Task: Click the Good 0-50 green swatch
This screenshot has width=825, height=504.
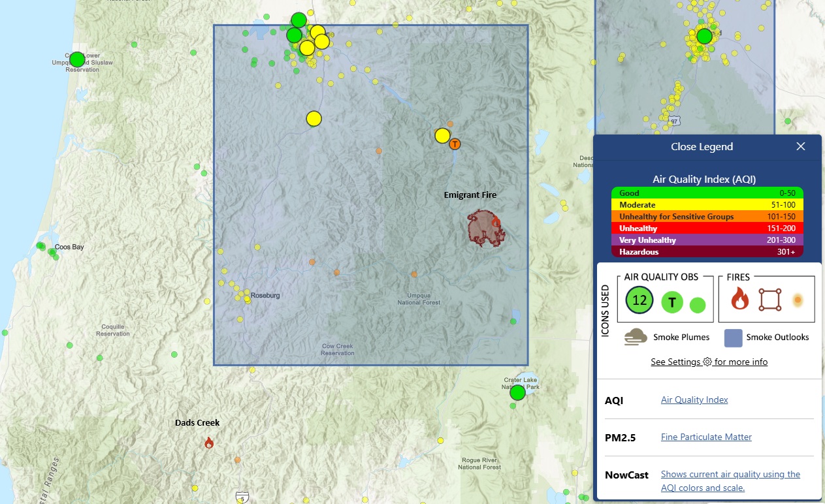Action: point(707,193)
